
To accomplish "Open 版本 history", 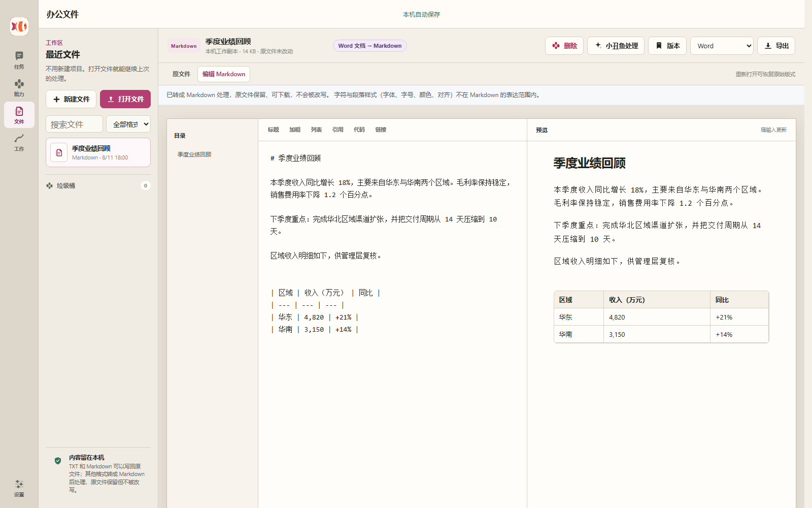I will (x=667, y=46).
